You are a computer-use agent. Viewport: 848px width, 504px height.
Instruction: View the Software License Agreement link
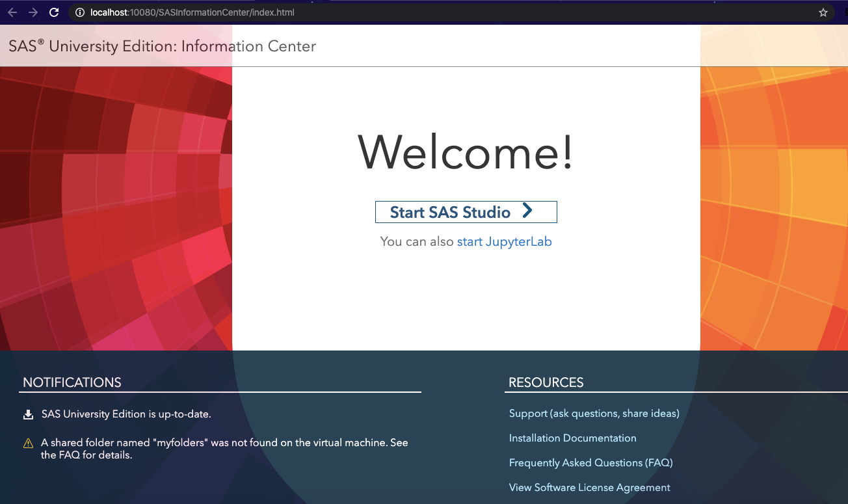coord(589,488)
